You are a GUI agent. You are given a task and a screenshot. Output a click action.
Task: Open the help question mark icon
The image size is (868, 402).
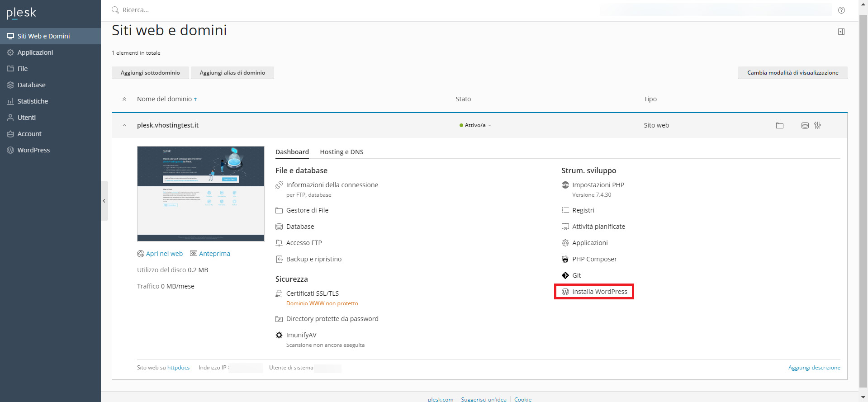(841, 10)
